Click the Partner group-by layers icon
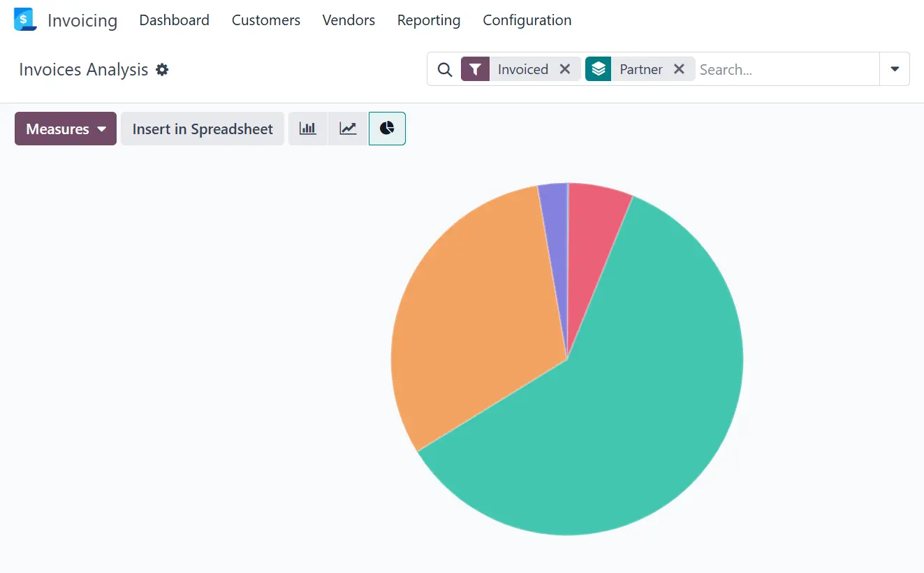This screenshot has width=924, height=573. pos(599,69)
